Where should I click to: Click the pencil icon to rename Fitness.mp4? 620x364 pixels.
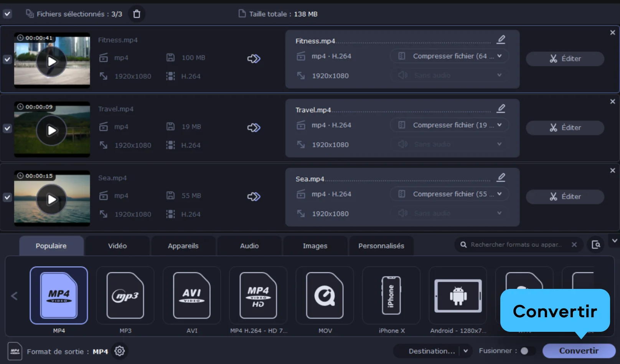pyautogui.click(x=501, y=39)
